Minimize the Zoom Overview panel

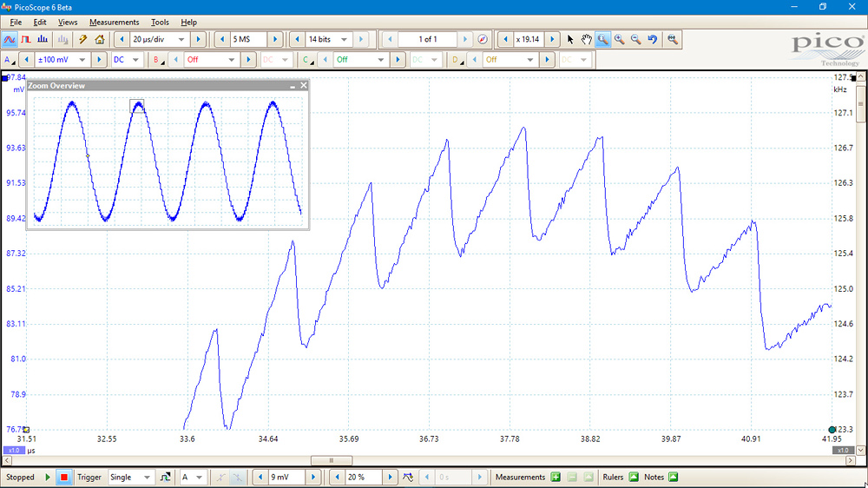[293, 86]
